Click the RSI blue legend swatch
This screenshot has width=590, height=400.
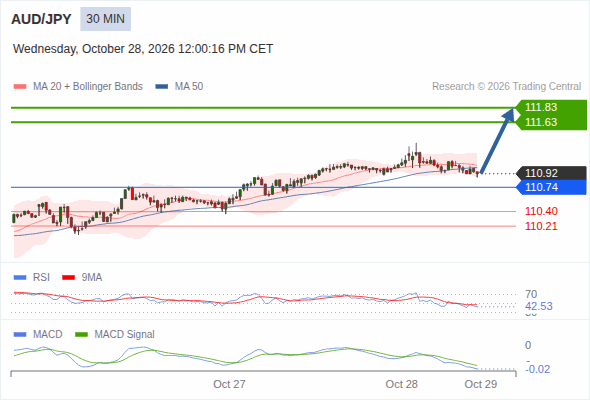click(x=20, y=278)
